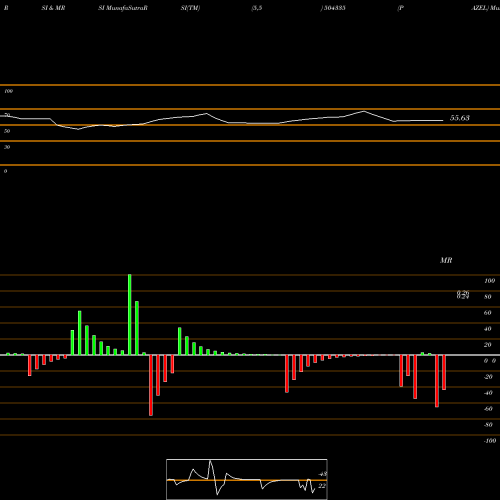
Task: Click the 20 label on the MR scale
Action: pos(488,345)
